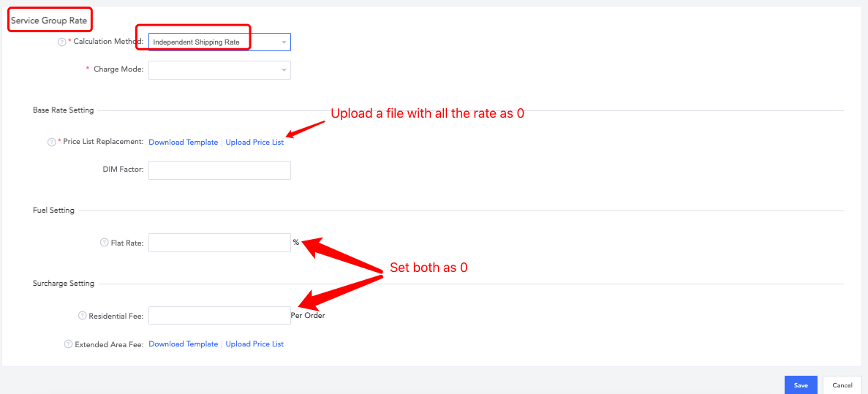Download Template for Extended Area Fee
Image resolution: width=868 pixels, height=394 pixels.
pyautogui.click(x=184, y=344)
